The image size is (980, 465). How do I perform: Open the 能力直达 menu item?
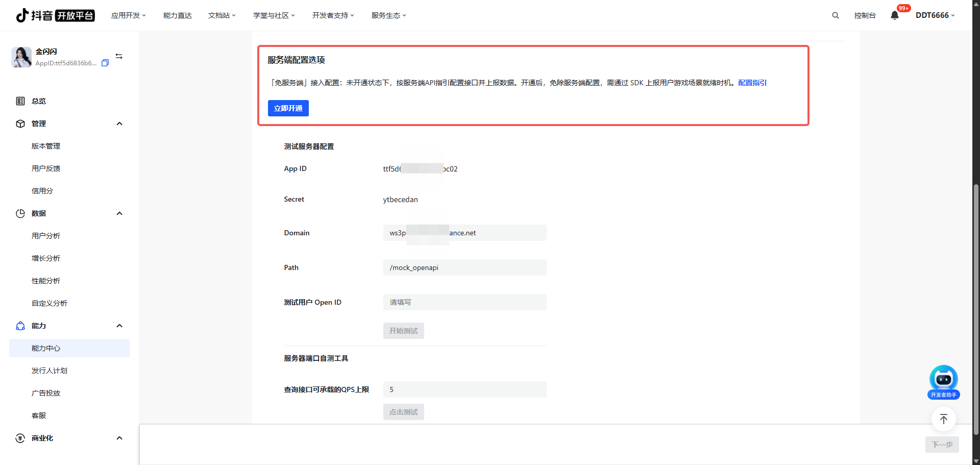coord(177,15)
